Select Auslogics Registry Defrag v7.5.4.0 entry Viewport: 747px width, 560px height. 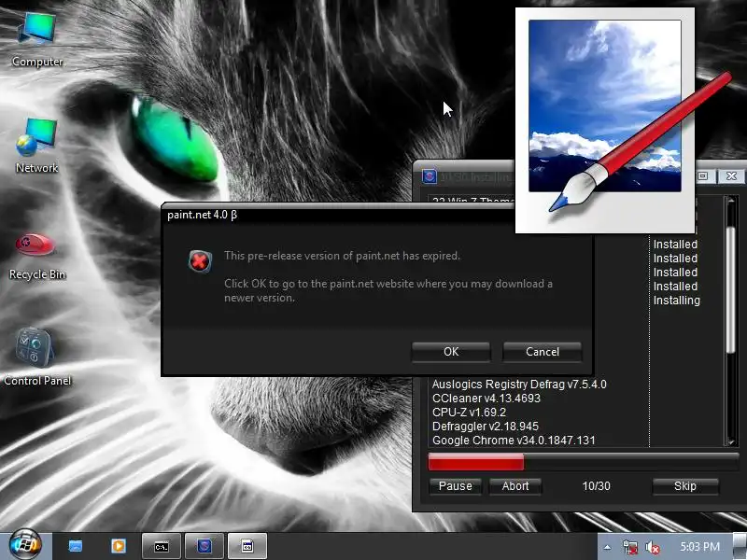[x=519, y=385]
